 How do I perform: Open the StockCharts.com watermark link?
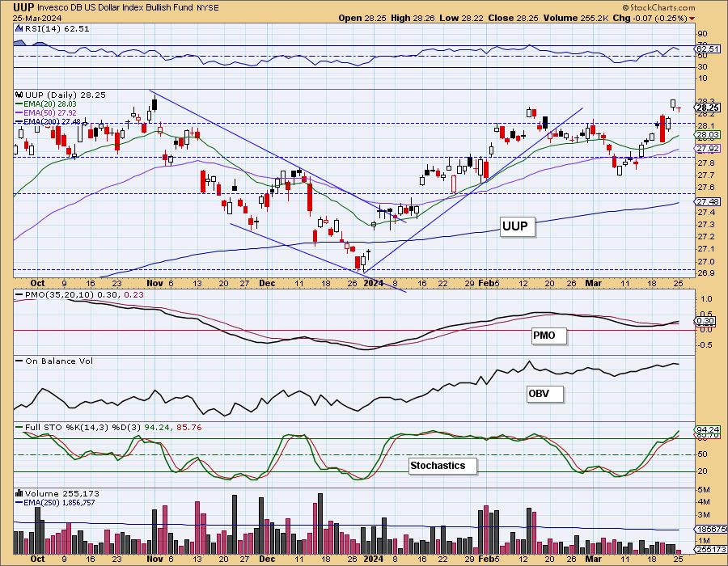658,7
